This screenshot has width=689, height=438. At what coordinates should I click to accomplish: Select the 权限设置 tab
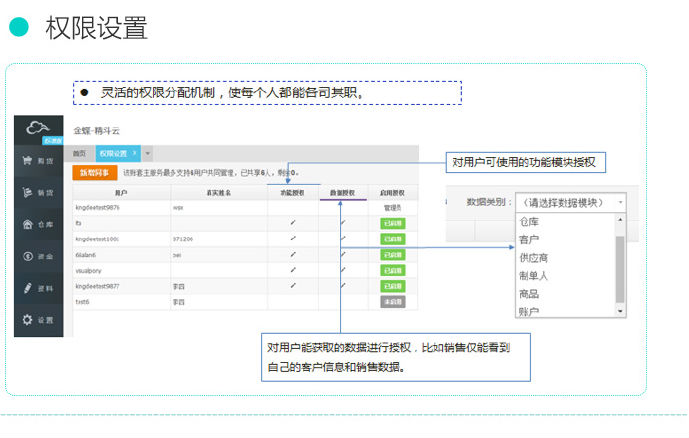114,153
